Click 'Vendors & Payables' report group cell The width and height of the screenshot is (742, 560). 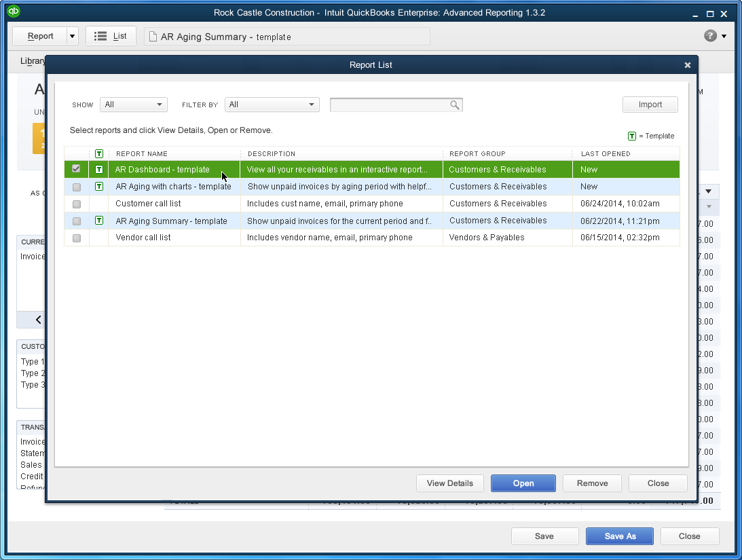click(x=487, y=238)
